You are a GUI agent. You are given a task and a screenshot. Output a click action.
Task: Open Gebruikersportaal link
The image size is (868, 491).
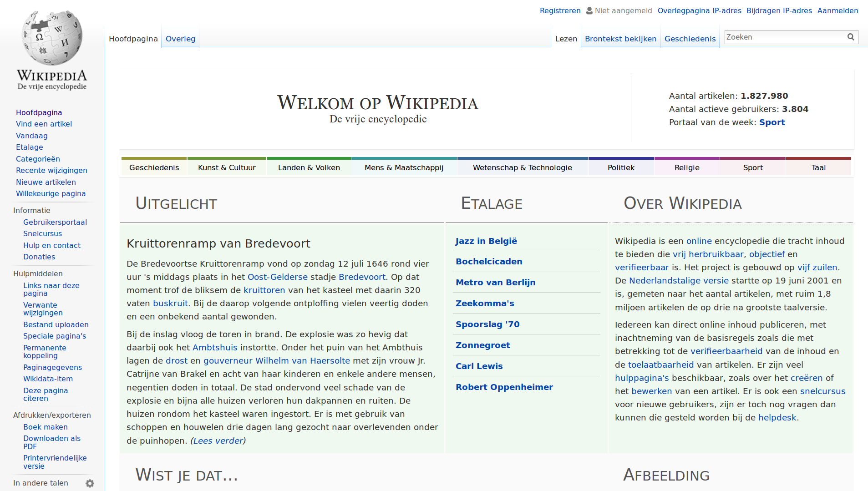click(55, 222)
